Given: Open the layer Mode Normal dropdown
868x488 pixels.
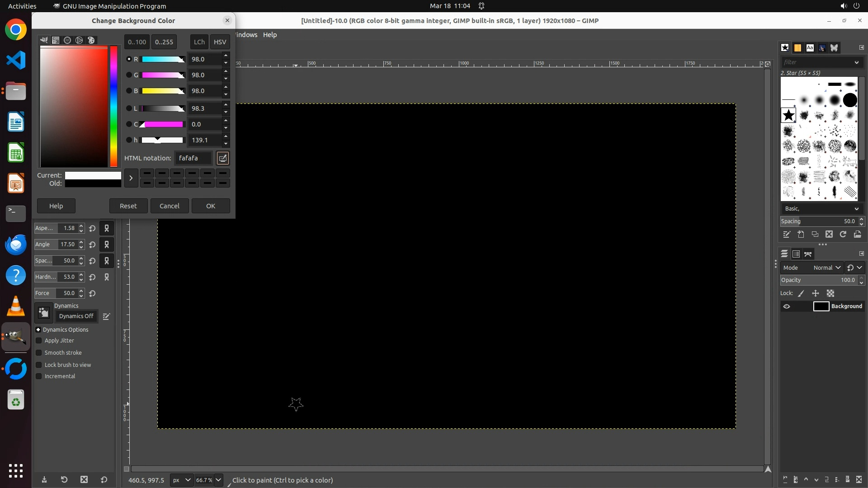Looking at the screenshot, I should [x=827, y=267].
